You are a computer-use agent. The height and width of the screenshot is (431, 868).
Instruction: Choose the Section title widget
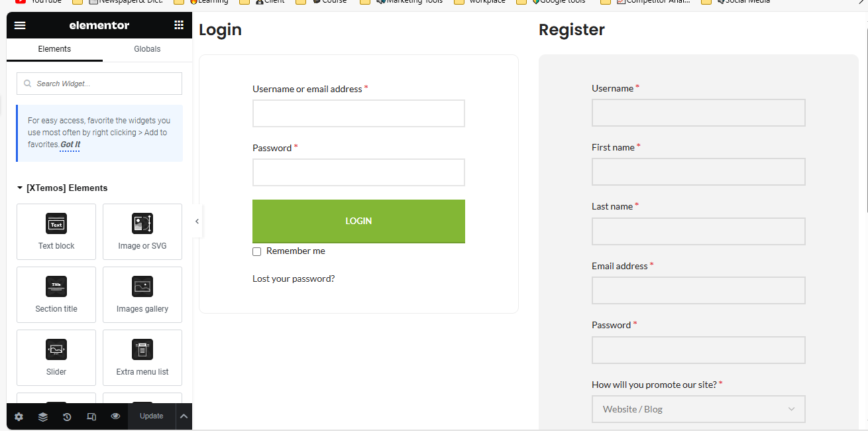click(56, 294)
